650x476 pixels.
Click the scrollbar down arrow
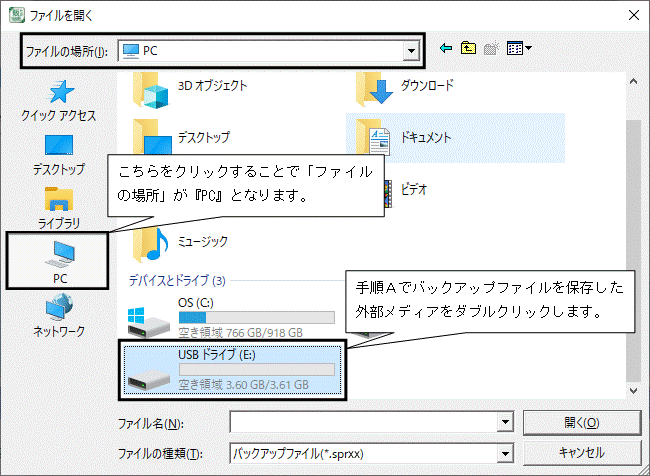[x=633, y=390]
